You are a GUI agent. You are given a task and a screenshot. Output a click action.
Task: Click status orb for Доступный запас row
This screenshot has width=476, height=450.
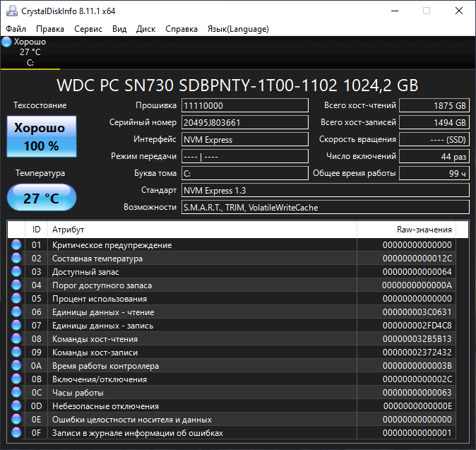click(x=16, y=272)
